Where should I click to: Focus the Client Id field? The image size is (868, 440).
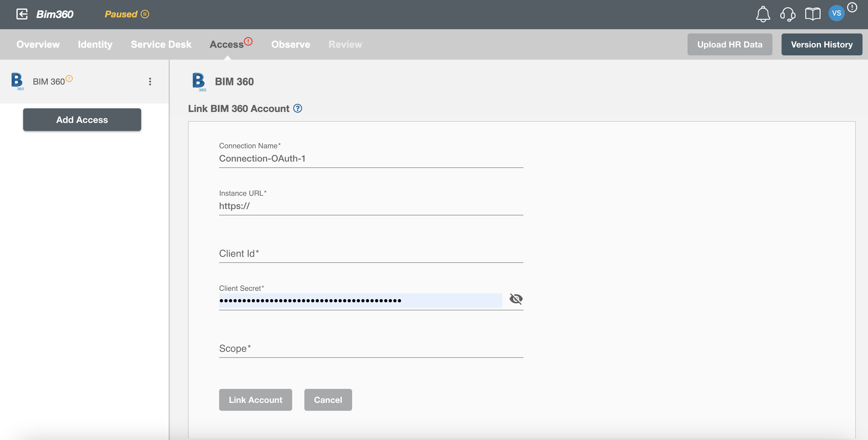[371, 253]
